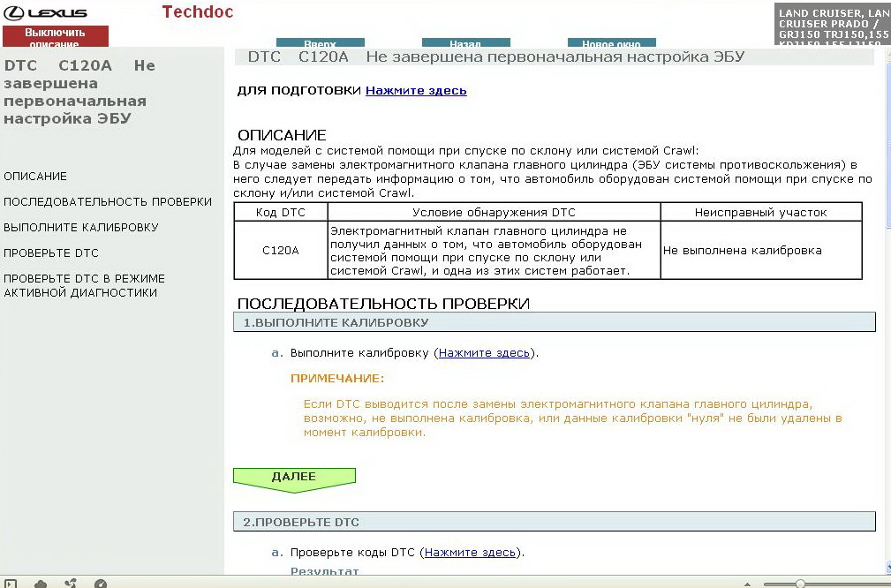
Task: Click the 'Код DTC' table header cell
Action: (281, 213)
